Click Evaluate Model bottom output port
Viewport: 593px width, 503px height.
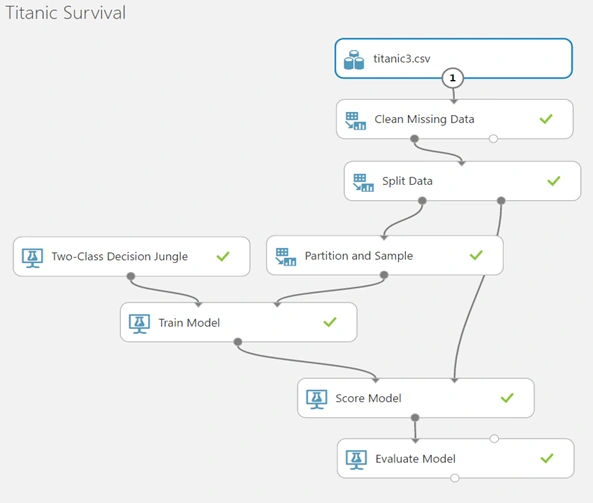[455, 478]
